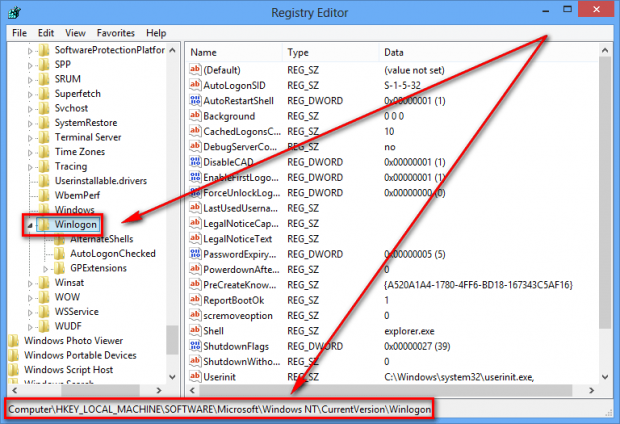Select the ReportBootOk value icon
This screenshot has width=620, height=424.
tap(195, 300)
